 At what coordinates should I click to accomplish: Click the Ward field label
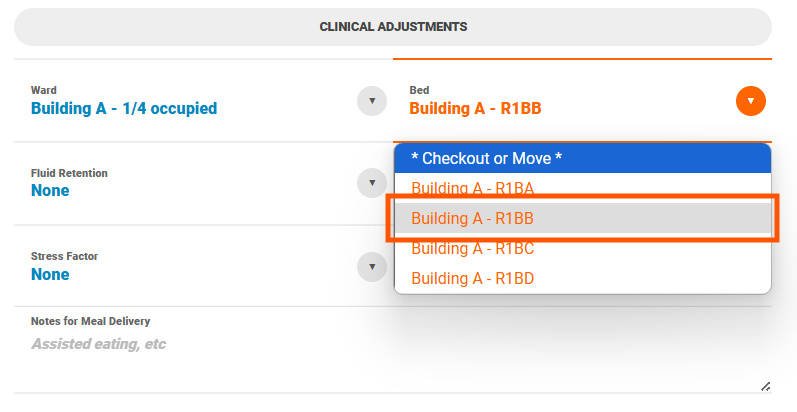(44, 90)
